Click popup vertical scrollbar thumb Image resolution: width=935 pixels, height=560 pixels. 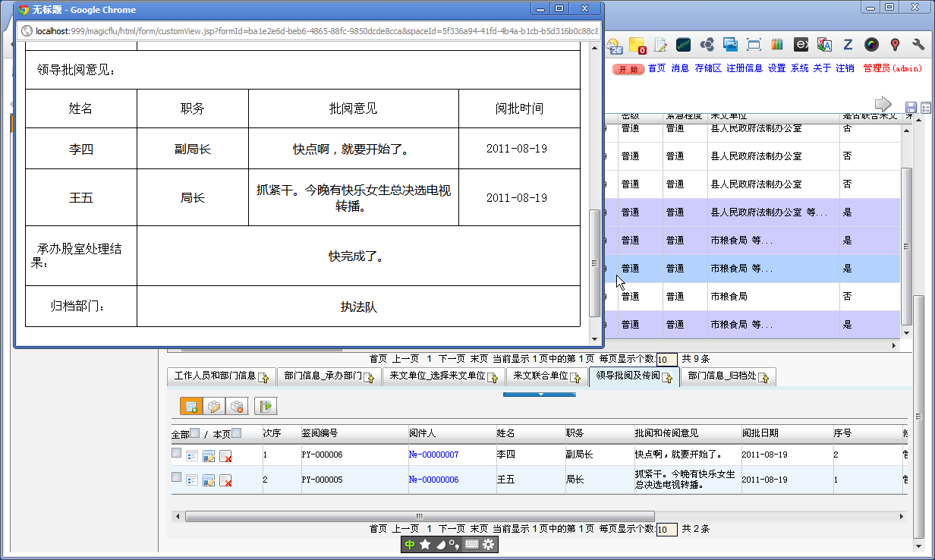click(x=595, y=262)
